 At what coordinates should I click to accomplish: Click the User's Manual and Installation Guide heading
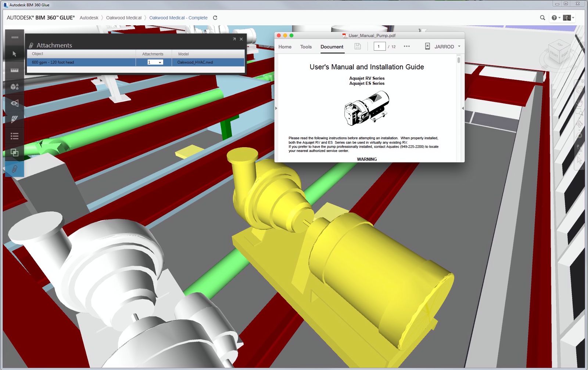pyautogui.click(x=367, y=67)
